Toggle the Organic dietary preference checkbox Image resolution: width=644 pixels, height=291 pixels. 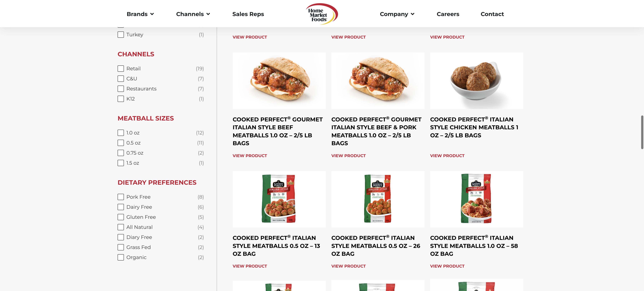point(121,257)
